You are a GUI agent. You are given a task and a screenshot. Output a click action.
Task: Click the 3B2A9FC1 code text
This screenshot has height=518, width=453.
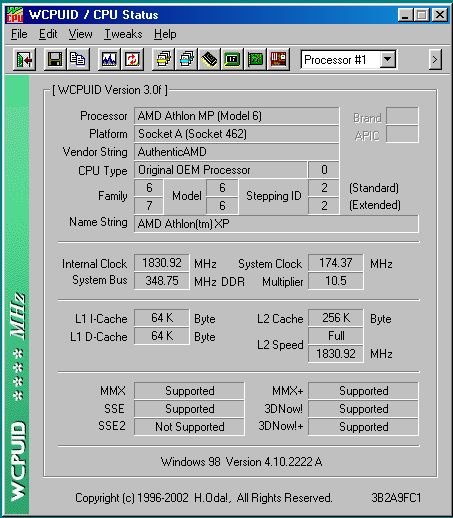(396, 498)
